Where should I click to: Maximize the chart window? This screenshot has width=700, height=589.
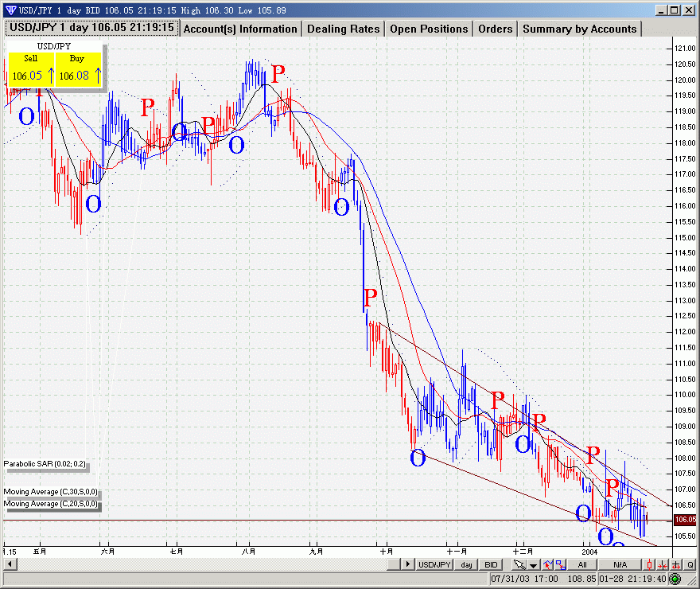(x=675, y=10)
